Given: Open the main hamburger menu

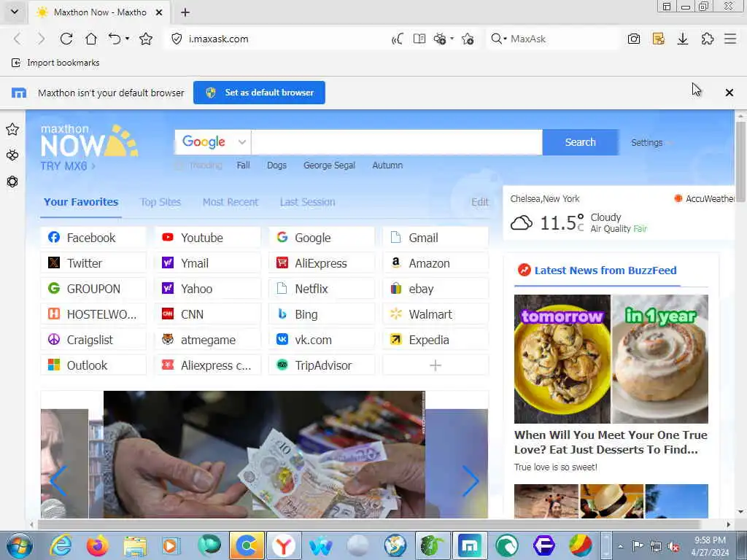Looking at the screenshot, I should [730, 39].
